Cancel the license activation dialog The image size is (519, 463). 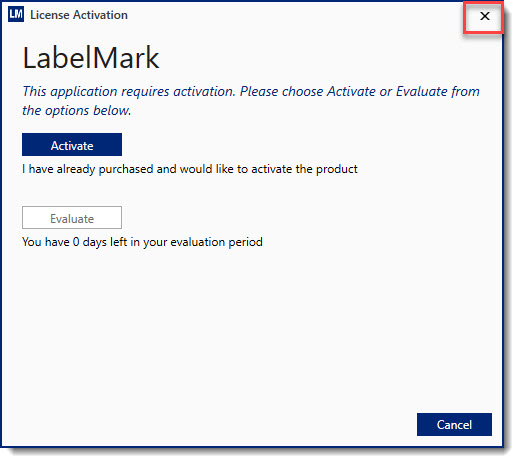coord(454,425)
